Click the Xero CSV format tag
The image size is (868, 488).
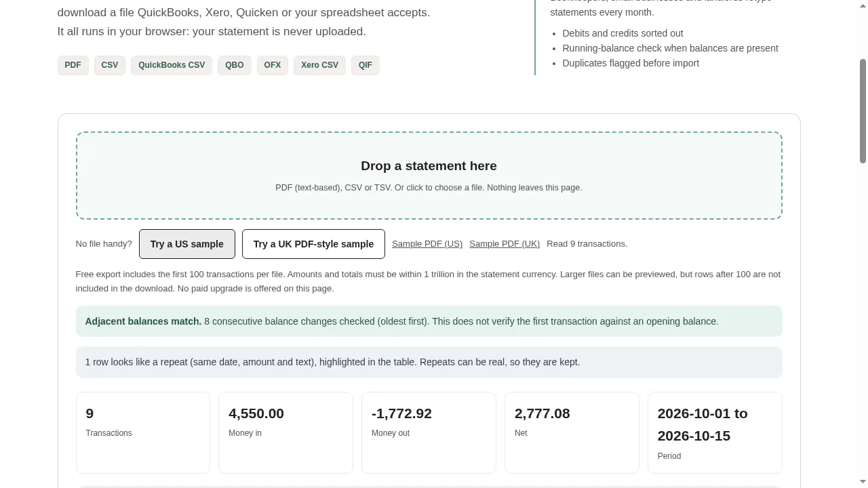[x=319, y=65]
